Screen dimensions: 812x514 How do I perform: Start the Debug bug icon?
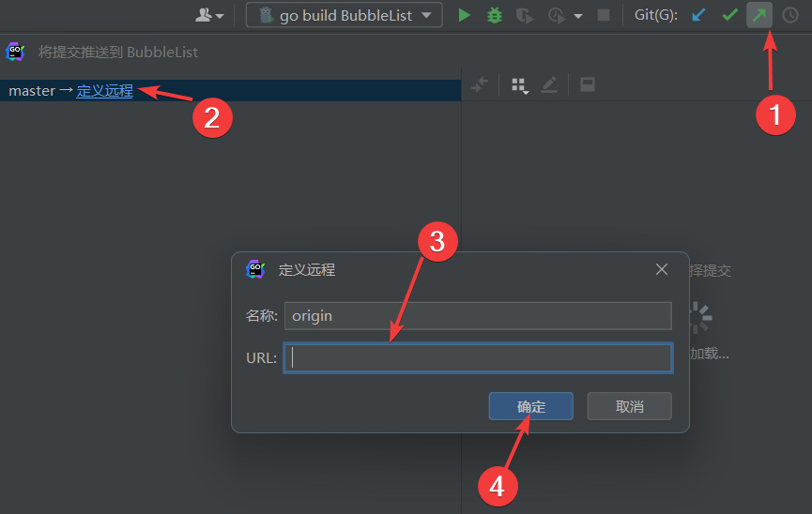tap(495, 15)
